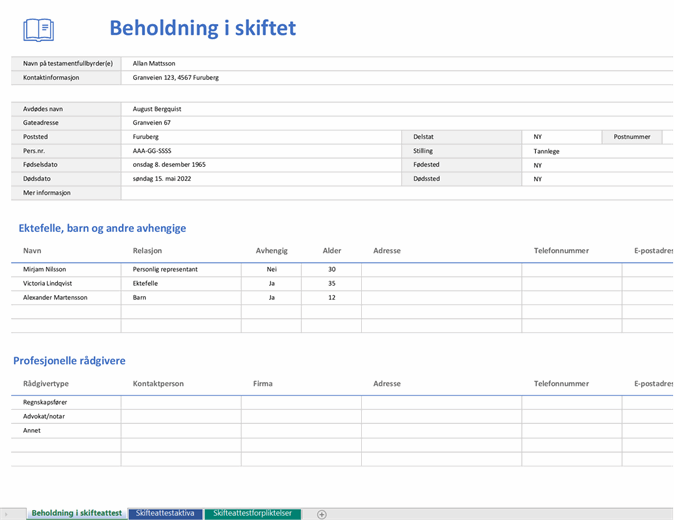675x520 pixels.
Task: Switch to Beholdning i skifteattest tab
Action: pyautogui.click(x=77, y=513)
